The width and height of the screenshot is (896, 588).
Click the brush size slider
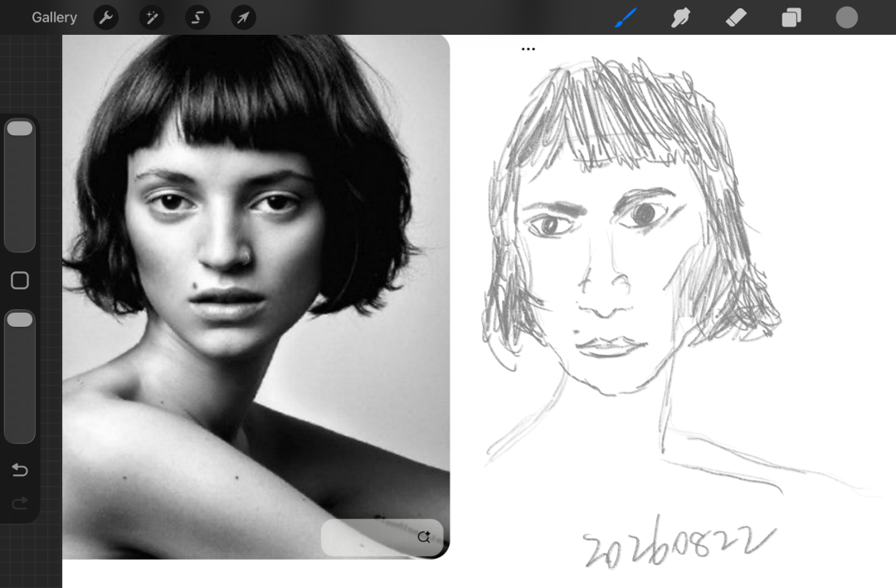(x=20, y=185)
